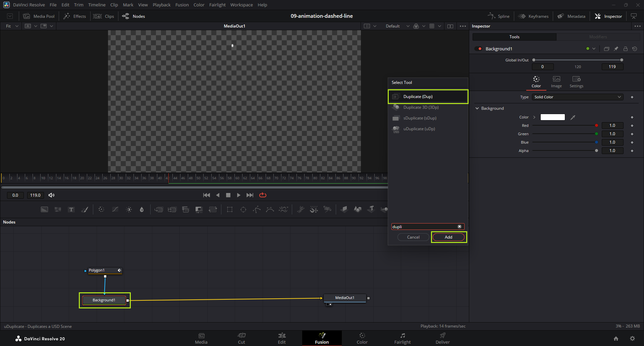Click the white Color swatch

(552, 117)
